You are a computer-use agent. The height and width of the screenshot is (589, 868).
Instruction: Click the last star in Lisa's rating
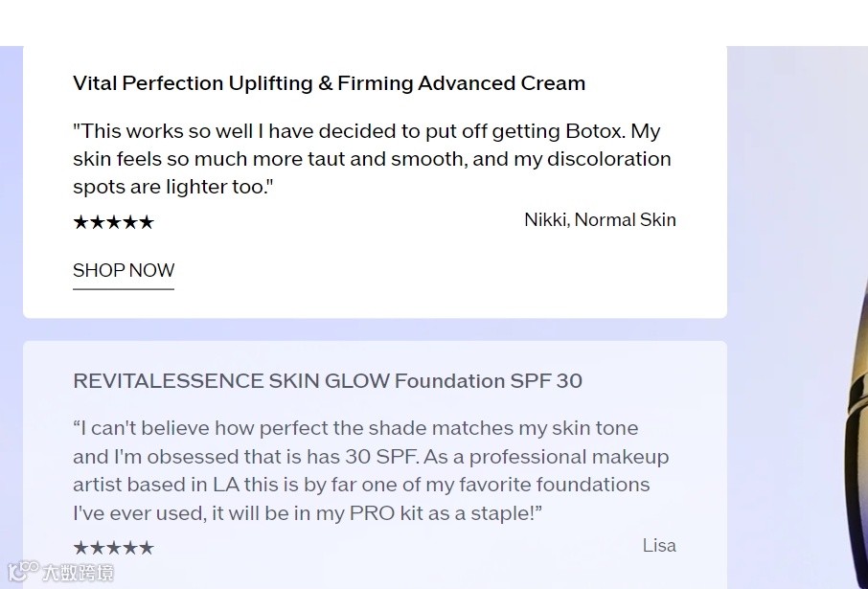tap(147, 548)
